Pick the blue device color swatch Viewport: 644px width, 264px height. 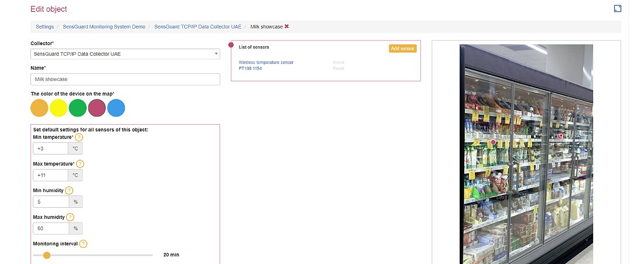[116, 108]
